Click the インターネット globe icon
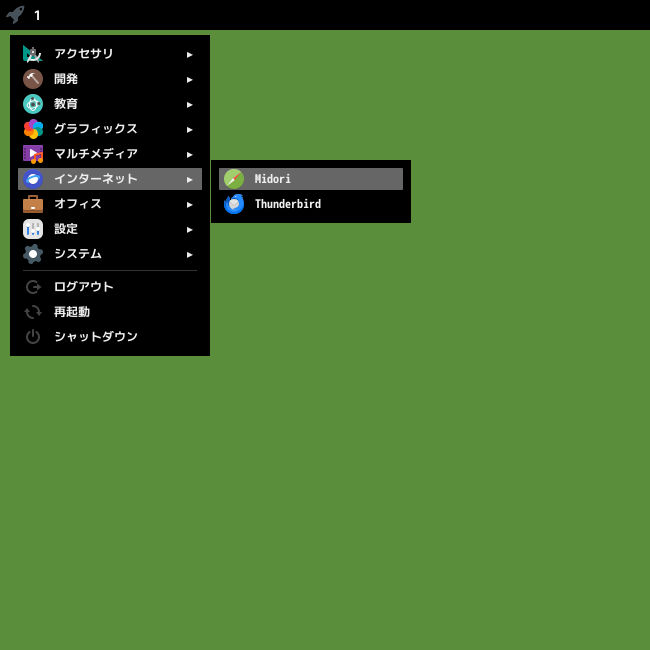This screenshot has width=650, height=650. click(x=33, y=179)
